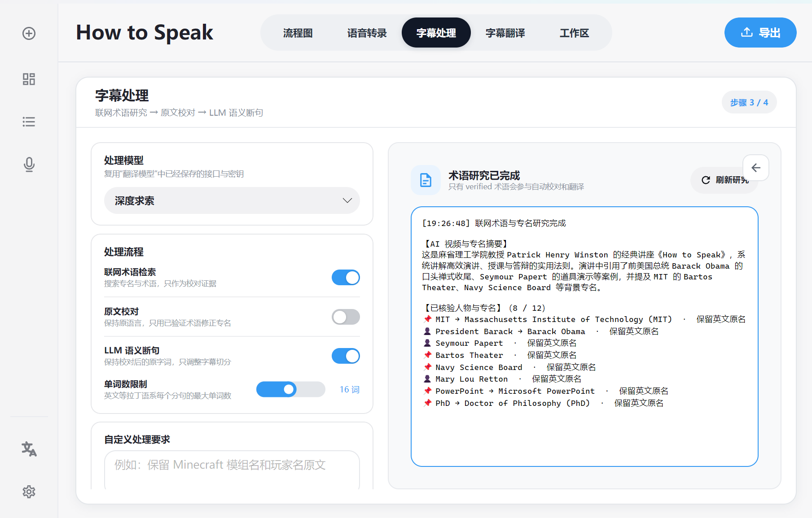Disable the 联网术语检索 toggle
This screenshot has height=518, width=812.
(x=346, y=278)
